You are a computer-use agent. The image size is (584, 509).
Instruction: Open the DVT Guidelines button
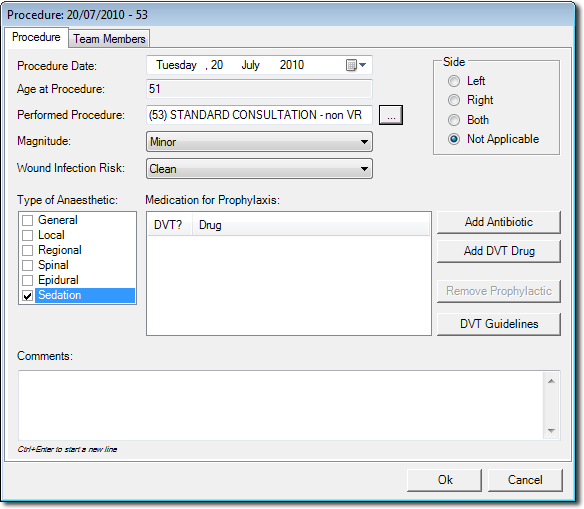(x=499, y=324)
